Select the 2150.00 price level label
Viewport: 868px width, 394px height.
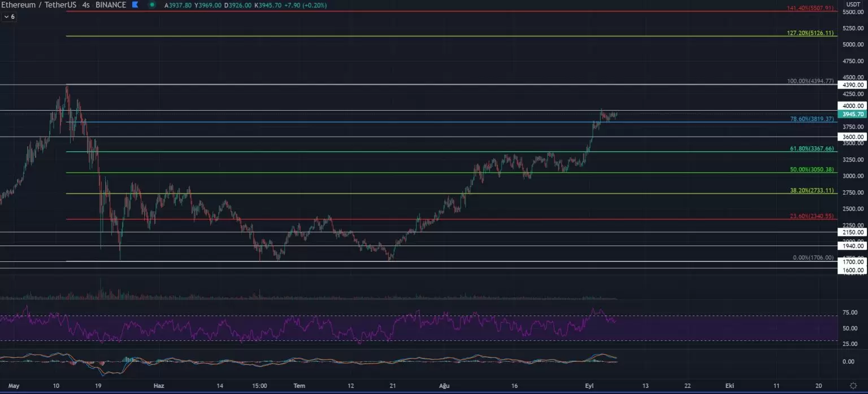[853, 232]
